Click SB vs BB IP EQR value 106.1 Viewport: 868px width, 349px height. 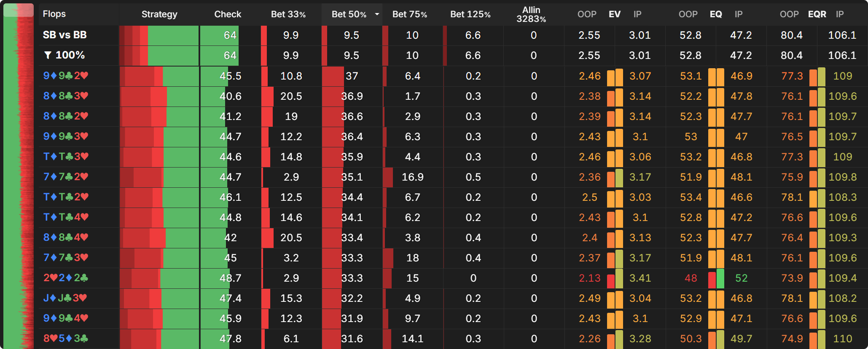pyautogui.click(x=842, y=35)
